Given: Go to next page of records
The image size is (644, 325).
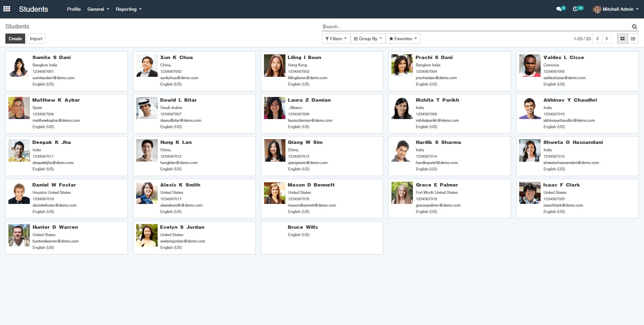Looking at the screenshot, I should (x=607, y=39).
